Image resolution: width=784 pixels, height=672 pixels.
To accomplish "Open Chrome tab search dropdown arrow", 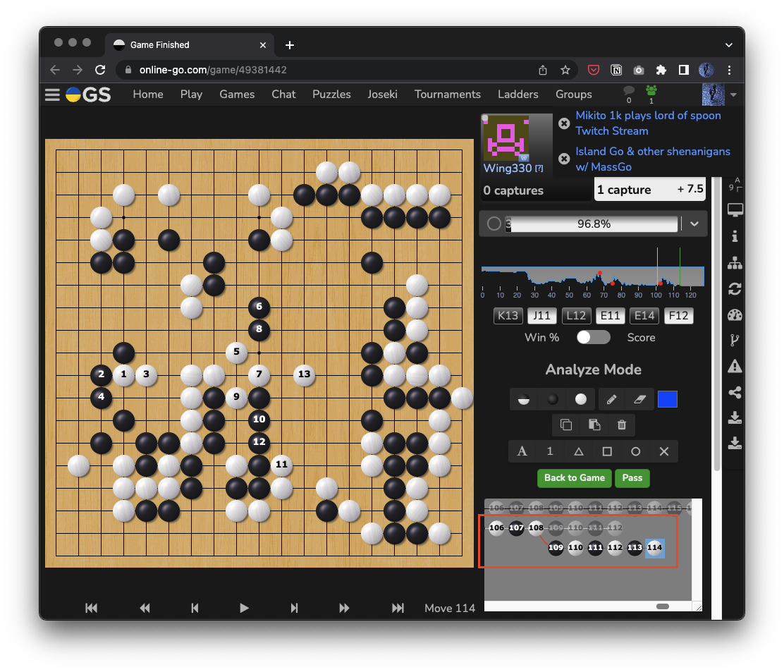I will tap(728, 45).
